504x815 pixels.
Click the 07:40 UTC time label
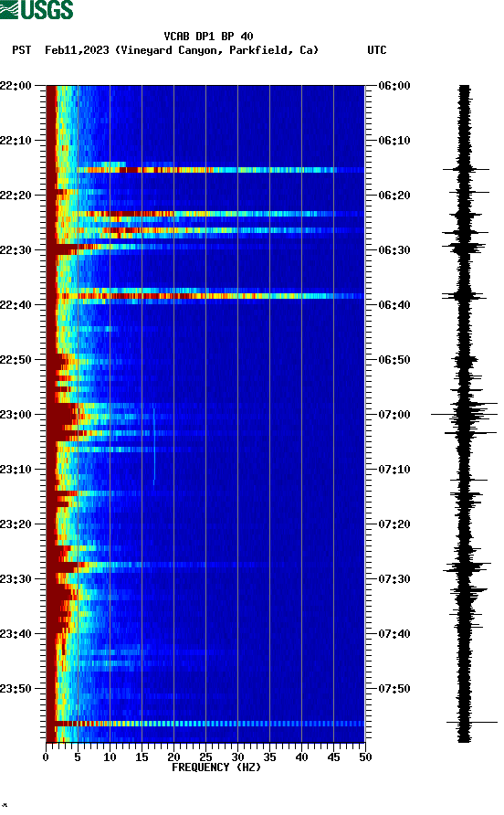coord(394,634)
